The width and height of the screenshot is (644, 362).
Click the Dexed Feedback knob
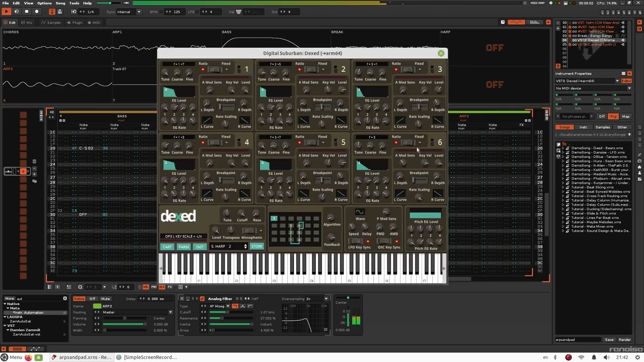pos(331,237)
